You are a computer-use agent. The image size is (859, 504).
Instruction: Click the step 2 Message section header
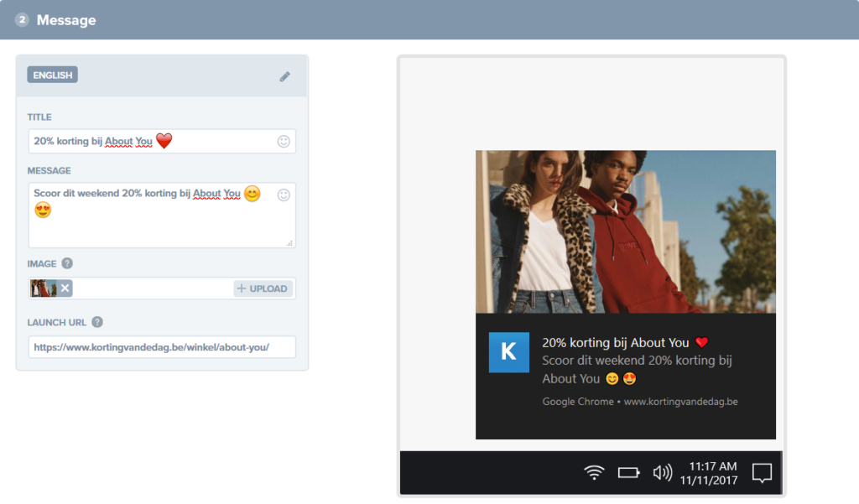65,19
